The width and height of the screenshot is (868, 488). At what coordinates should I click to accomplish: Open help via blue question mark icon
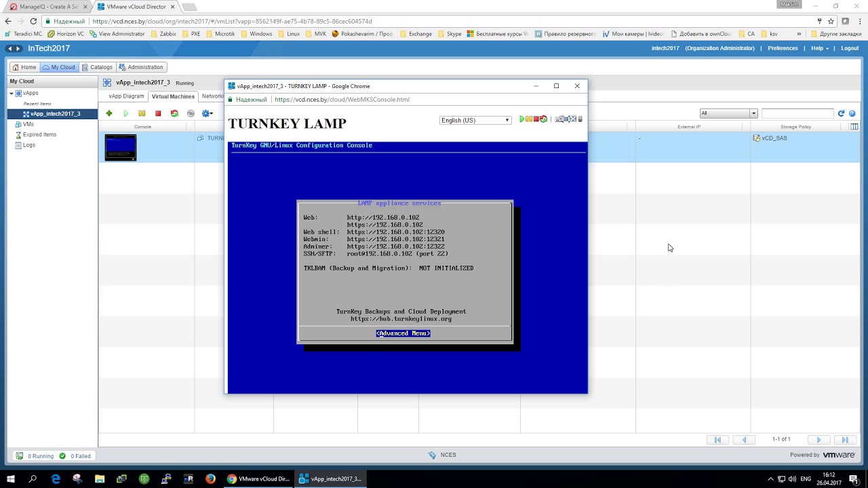click(x=852, y=113)
